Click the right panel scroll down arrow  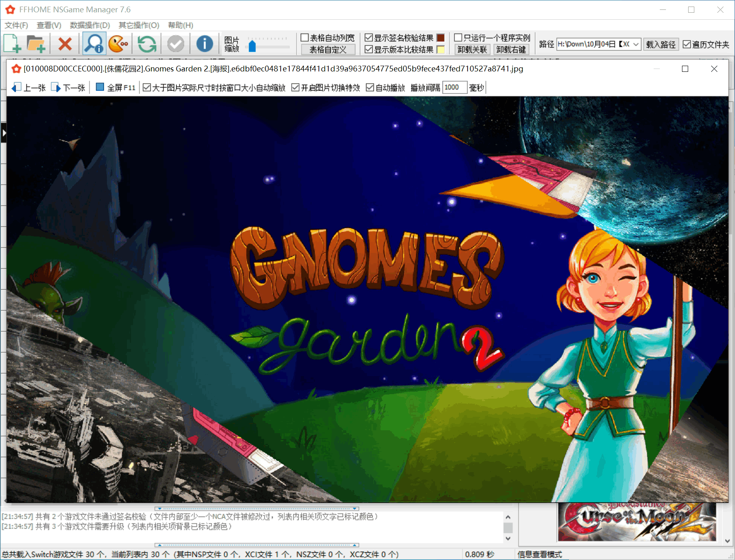(x=727, y=541)
